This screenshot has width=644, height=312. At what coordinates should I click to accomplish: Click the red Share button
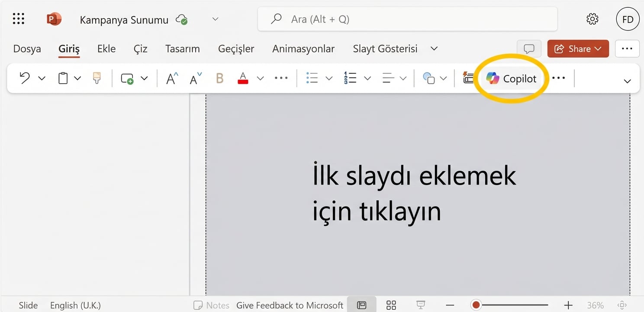pos(578,49)
